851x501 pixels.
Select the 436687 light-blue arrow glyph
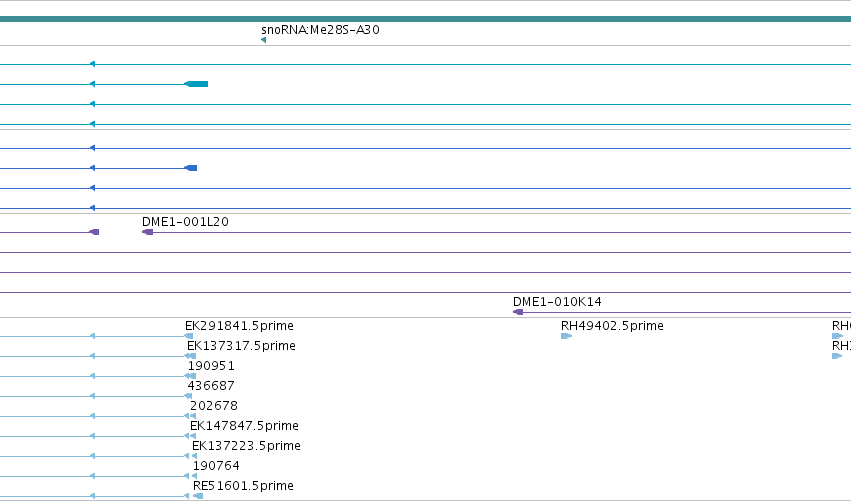point(188,396)
